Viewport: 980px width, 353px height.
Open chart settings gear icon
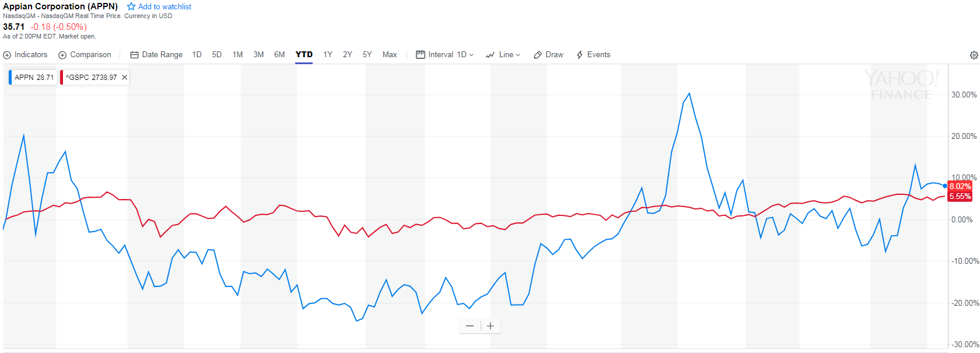[974, 55]
